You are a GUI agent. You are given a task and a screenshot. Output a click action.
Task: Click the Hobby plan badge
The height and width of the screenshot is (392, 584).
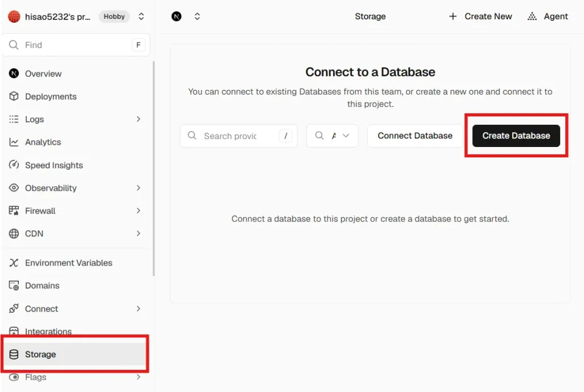coord(114,17)
